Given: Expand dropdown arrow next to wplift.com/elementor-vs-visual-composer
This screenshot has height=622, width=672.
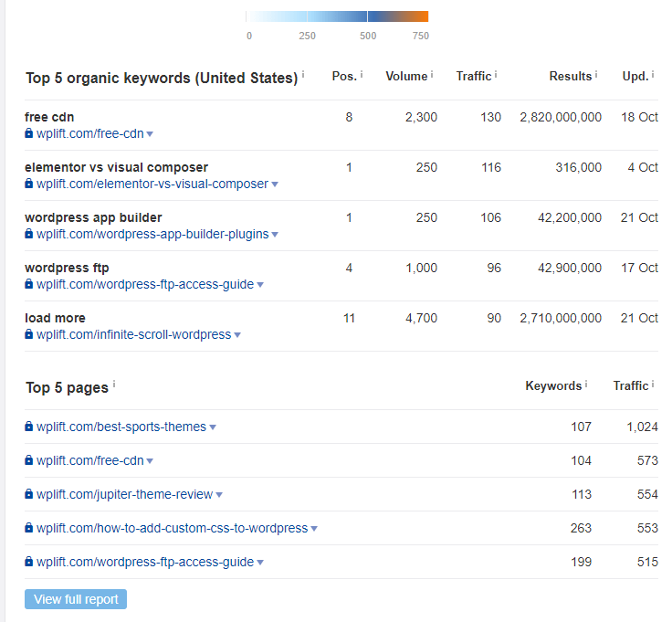Looking at the screenshot, I should 275,184.
